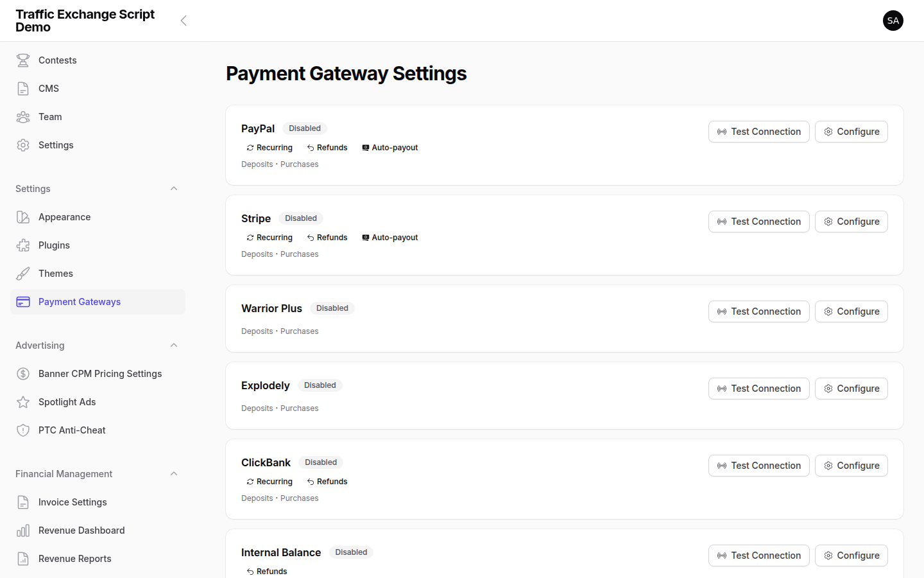Click the Payment Gateways card icon
The height and width of the screenshot is (578, 924).
pos(23,301)
